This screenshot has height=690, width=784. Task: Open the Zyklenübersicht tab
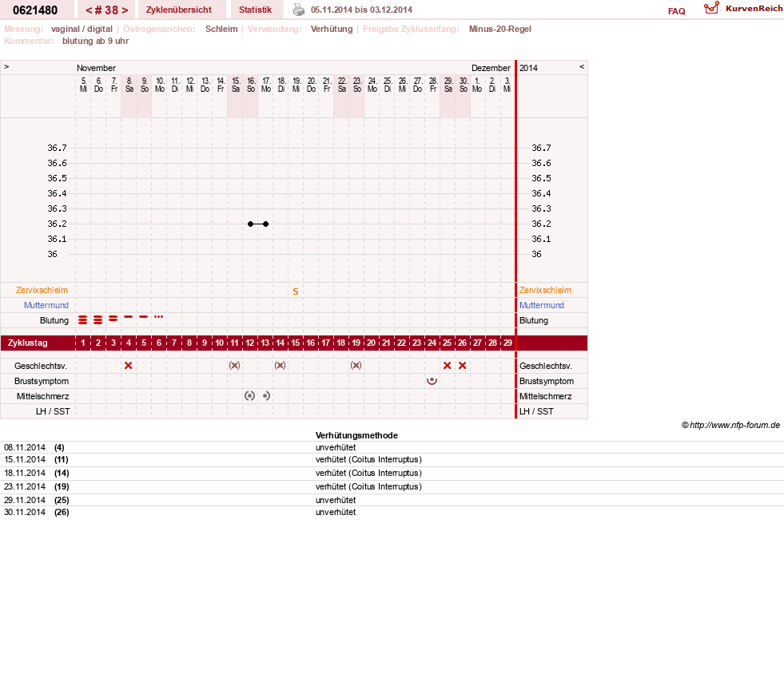[178, 10]
